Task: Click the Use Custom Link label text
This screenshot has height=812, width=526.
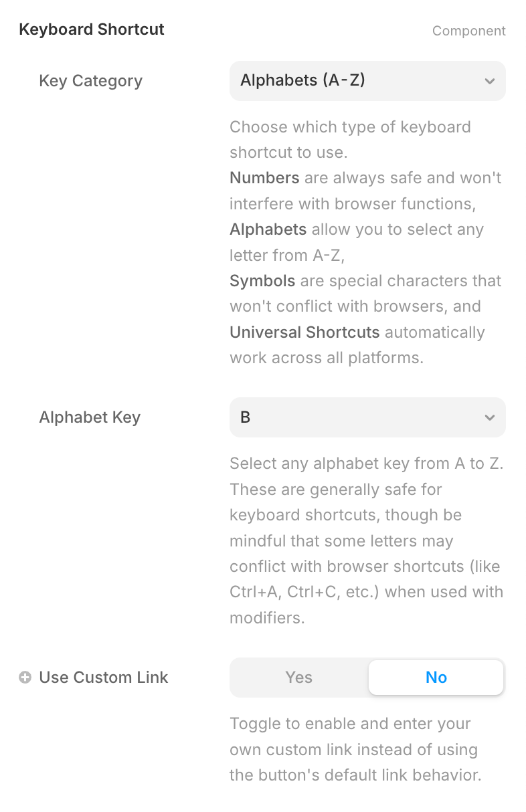Action: point(104,678)
